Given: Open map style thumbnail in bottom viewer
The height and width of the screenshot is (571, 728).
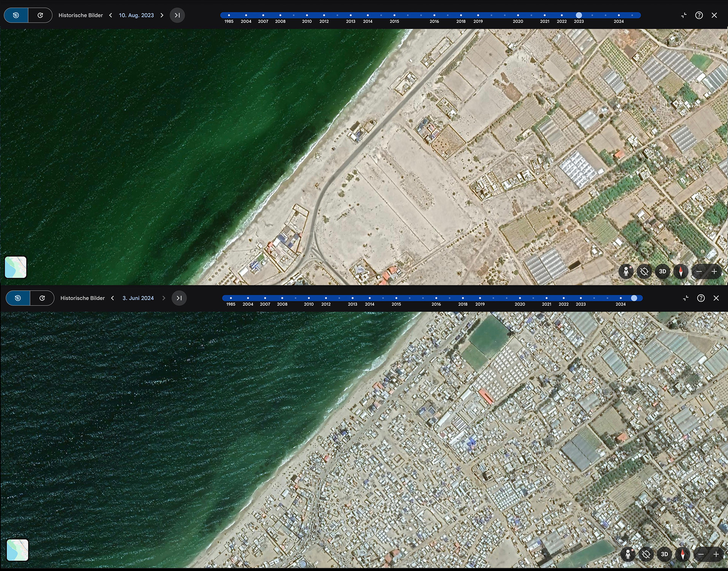Looking at the screenshot, I should coord(17,550).
